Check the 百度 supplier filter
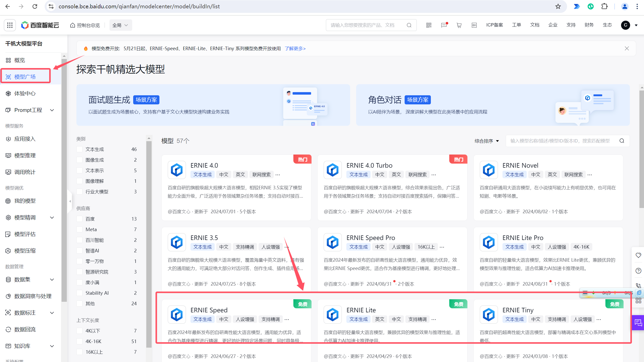Viewport: 644px width, 362px height. [79, 219]
